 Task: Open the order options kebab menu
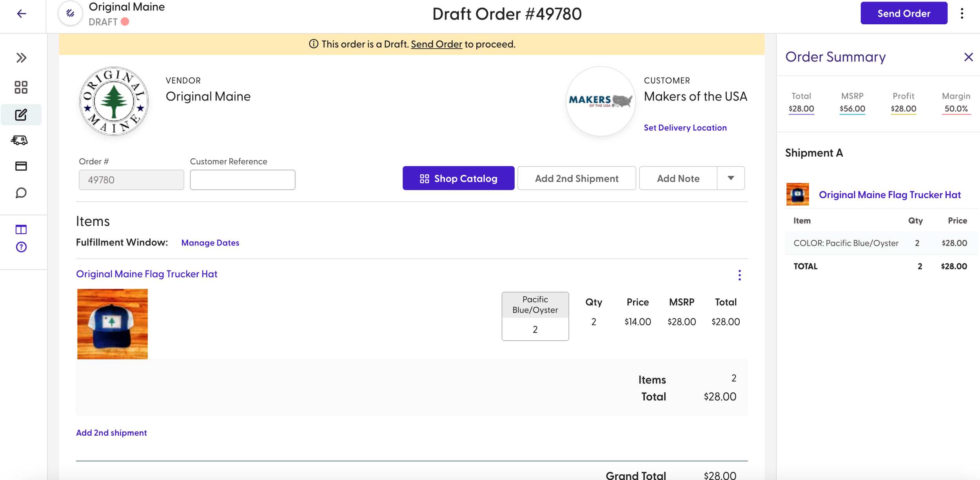click(962, 14)
